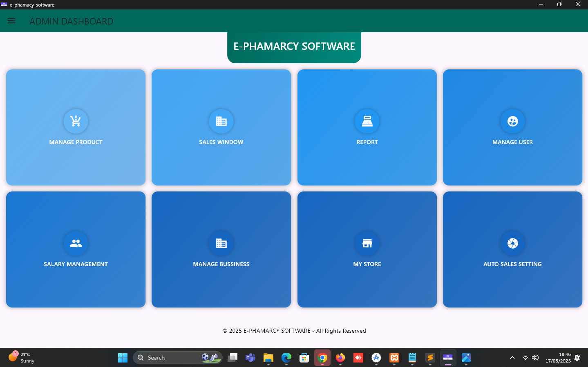Click the Sales Window building icon

click(221, 121)
